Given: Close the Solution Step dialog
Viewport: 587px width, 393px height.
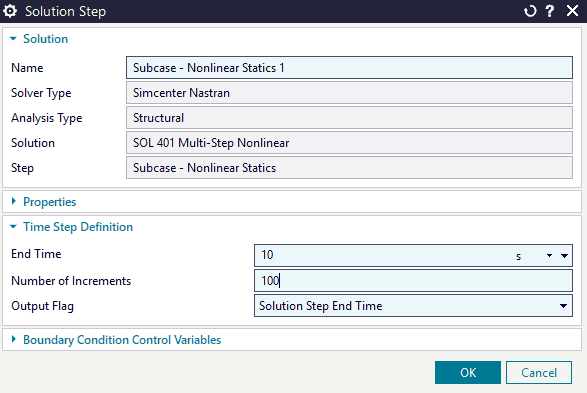Looking at the screenshot, I should click(x=572, y=11).
